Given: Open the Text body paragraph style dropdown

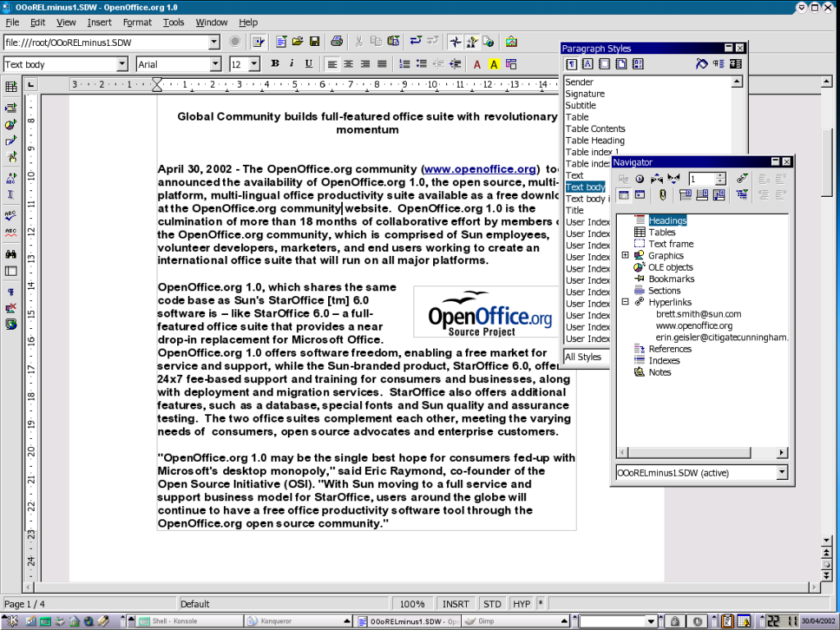Looking at the screenshot, I should pyautogui.click(x=122, y=64).
